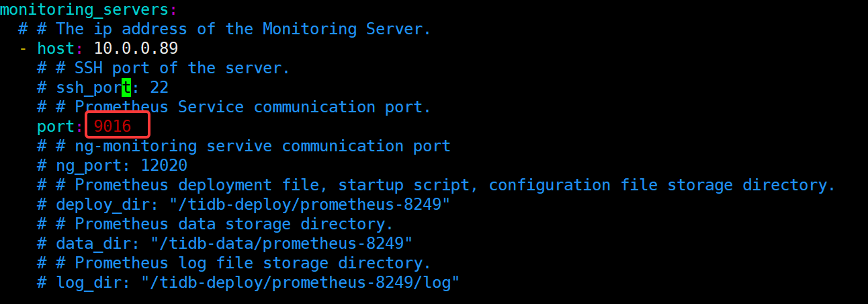868x304 pixels.
Task: Click the yellow dash before host
Action: [23, 48]
